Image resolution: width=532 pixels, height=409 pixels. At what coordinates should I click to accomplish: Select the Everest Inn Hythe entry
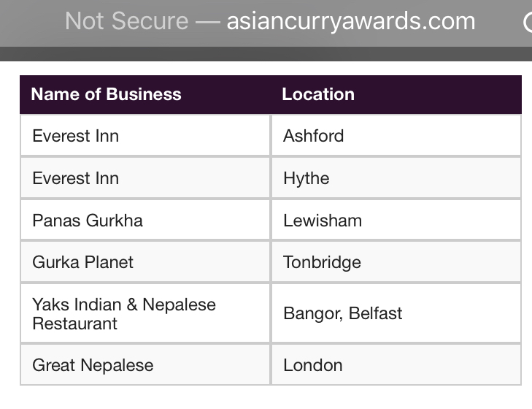(x=76, y=178)
